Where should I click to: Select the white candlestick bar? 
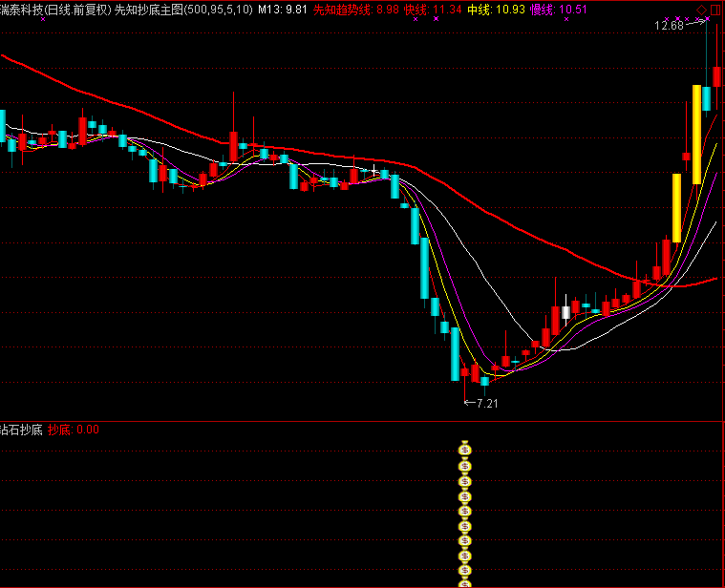(565, 312)
